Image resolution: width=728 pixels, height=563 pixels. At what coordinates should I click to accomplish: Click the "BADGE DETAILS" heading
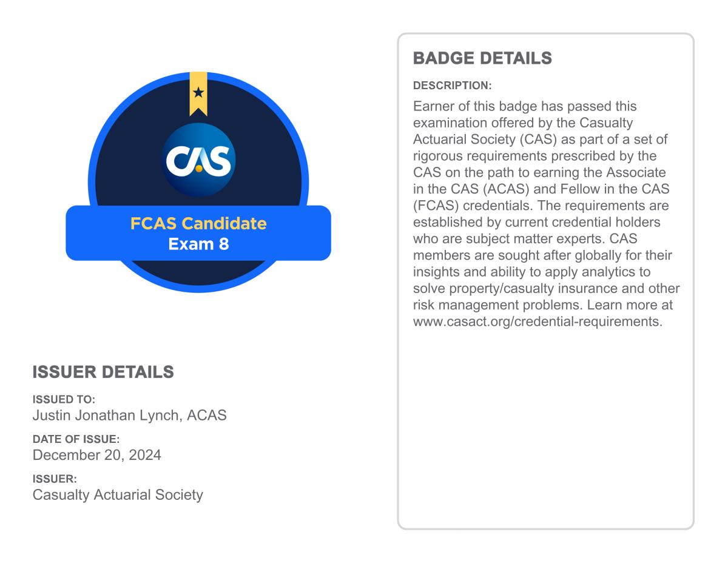tap(482, 58)
